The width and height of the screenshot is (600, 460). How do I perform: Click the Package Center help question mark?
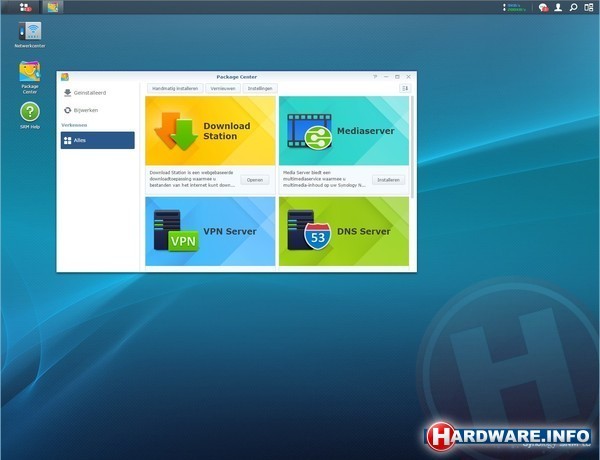tap(375, 77)
